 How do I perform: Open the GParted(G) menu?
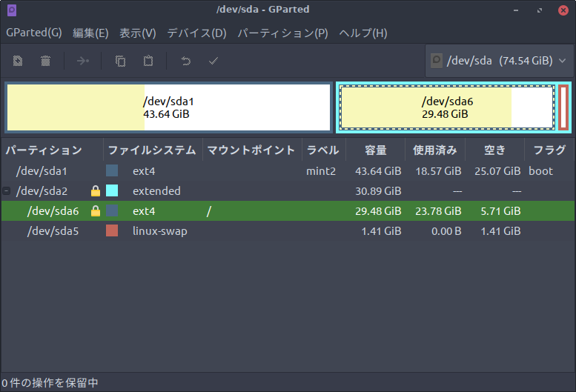pos(34,33)
